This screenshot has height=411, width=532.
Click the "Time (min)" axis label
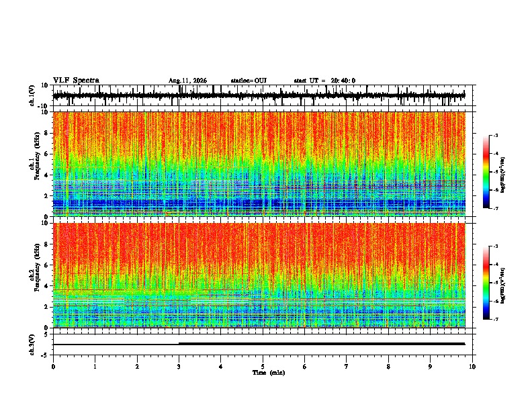269,373
